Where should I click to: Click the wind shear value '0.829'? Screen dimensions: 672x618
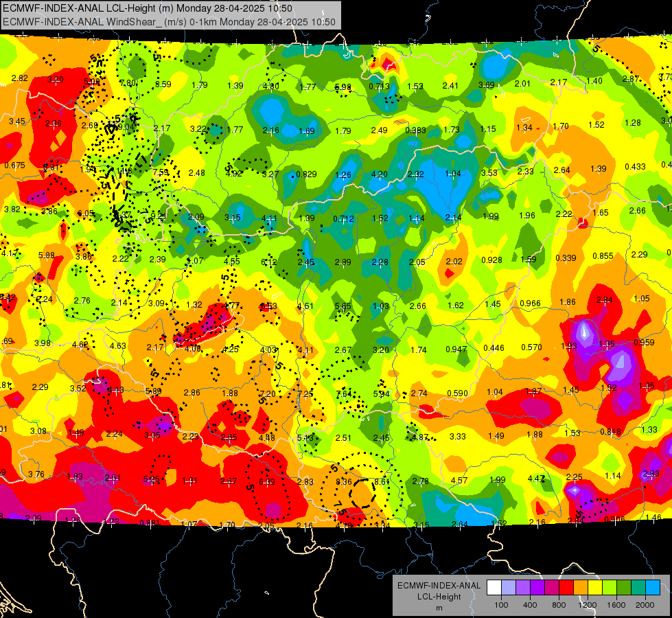tap(306, 174)
